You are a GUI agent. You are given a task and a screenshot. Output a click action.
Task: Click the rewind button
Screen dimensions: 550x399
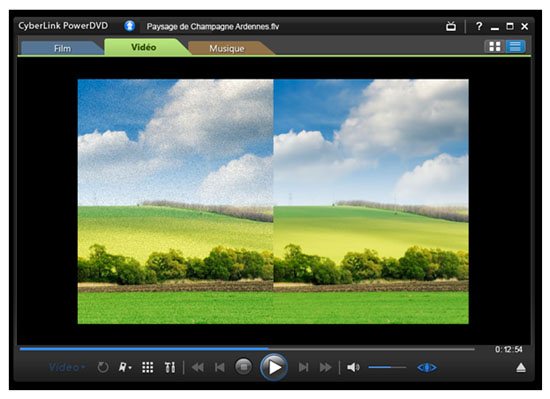198,367
